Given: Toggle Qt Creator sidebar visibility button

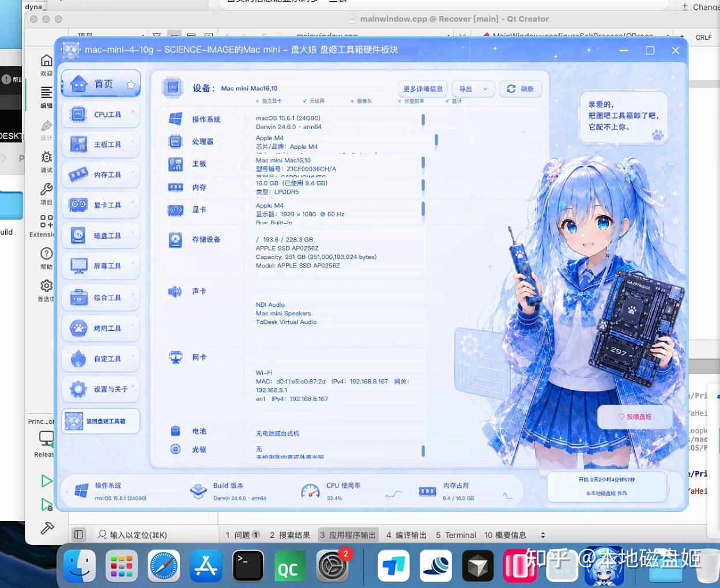Looking at the screenshot, I should coord(79,535).
